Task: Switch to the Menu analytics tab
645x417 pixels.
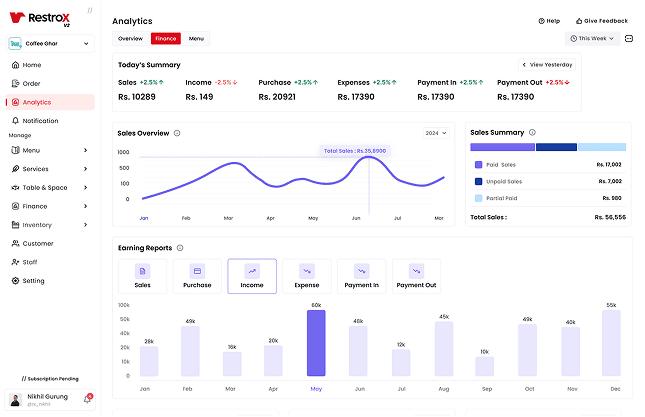Action: click(196, 38)
